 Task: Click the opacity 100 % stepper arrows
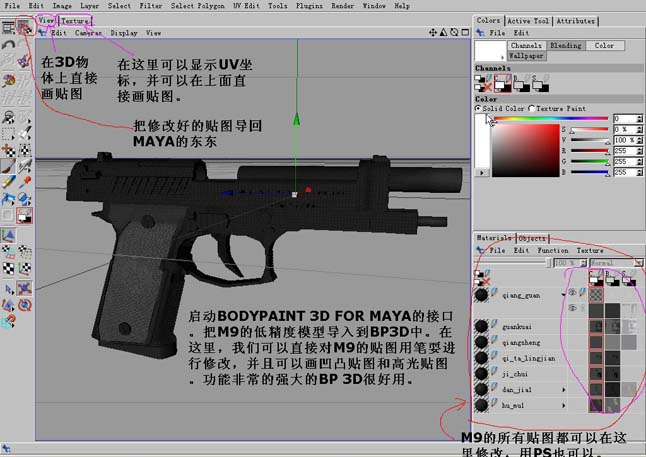coord(583,262)
